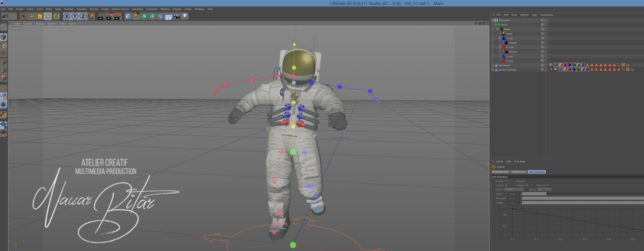Collapse the Spine tree node

click(498, 29)
